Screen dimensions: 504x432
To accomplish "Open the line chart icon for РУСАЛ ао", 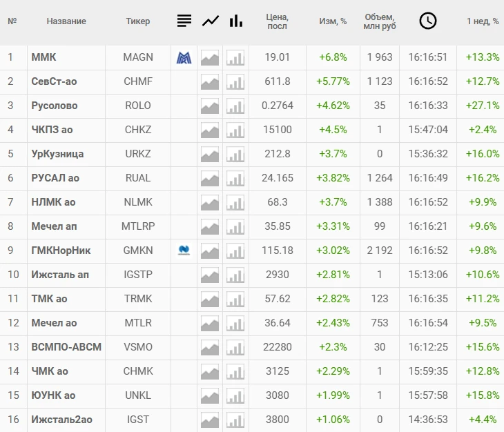I will pyautogui.click(x=210, y=179).
